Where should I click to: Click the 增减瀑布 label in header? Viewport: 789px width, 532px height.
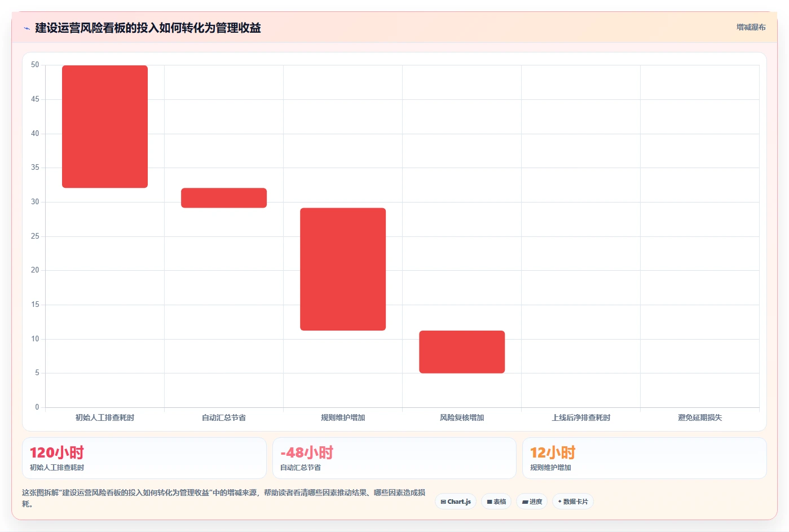751,27
